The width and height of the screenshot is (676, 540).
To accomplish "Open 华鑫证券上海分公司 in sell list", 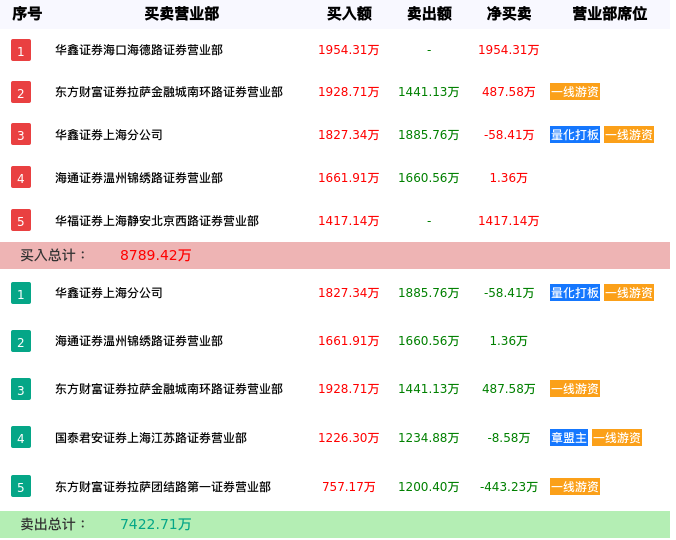I will 109,293.
